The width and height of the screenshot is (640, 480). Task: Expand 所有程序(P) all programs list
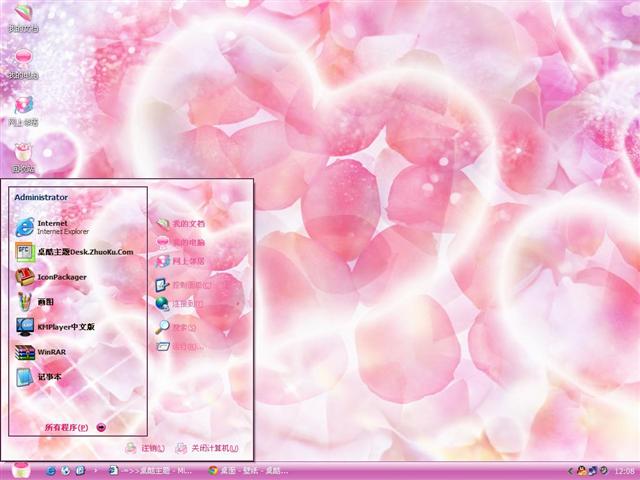click(76, 427)
